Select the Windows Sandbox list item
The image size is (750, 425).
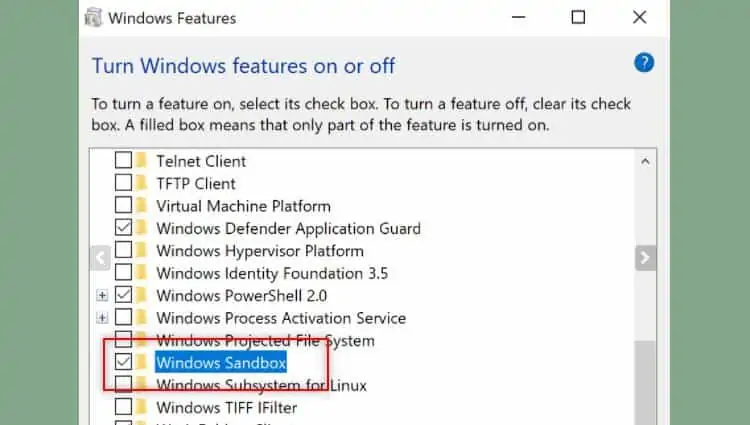tap(221, 362)
